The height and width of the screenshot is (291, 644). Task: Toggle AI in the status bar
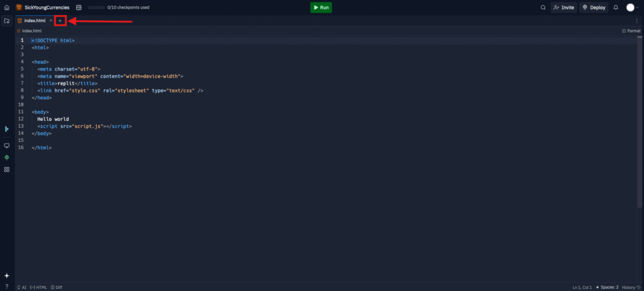21,287
